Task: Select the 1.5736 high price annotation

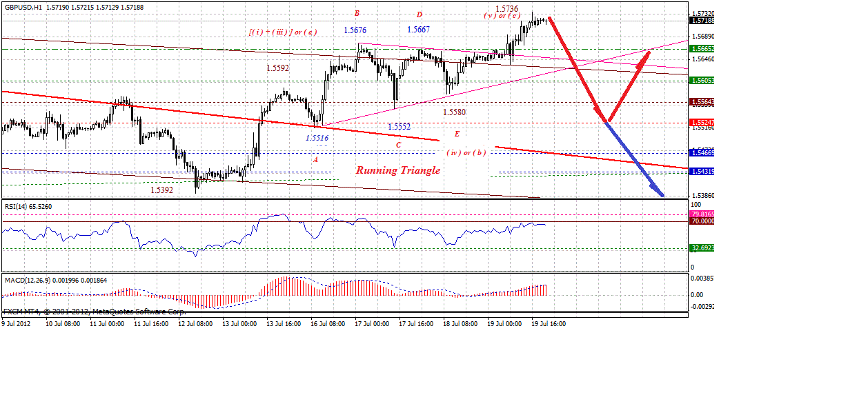Action: tap(507, 8)
